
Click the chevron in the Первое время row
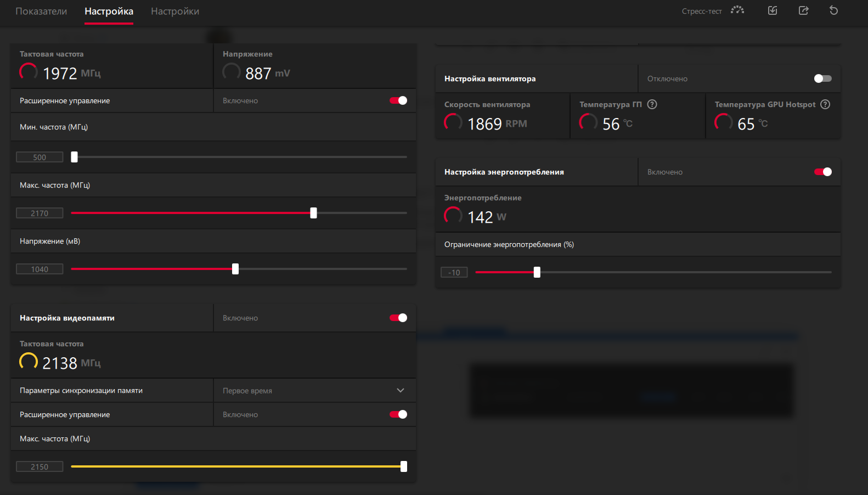coord(401,391)
